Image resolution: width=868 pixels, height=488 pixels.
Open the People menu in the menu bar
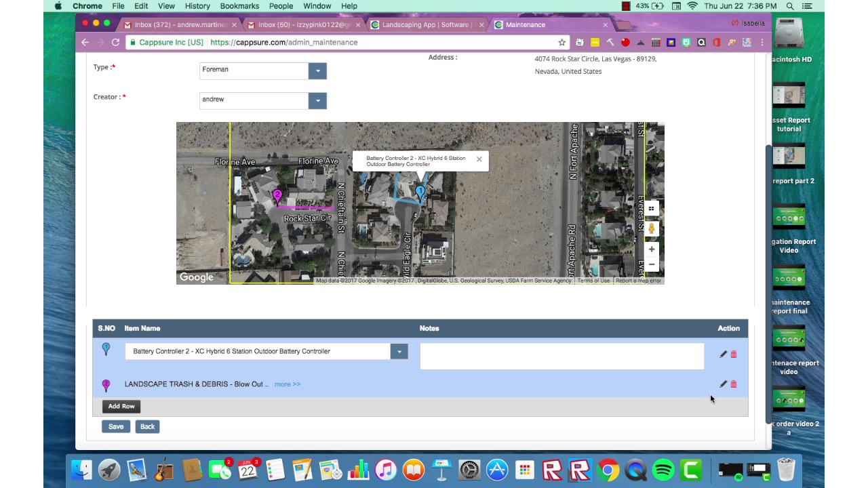(x=281, y=6)
